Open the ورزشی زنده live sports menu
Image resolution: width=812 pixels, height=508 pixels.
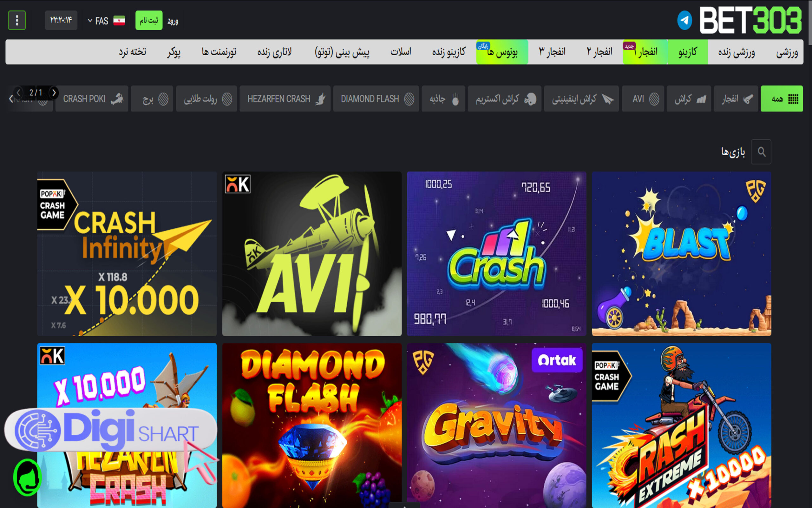click(x=737, y=52)
